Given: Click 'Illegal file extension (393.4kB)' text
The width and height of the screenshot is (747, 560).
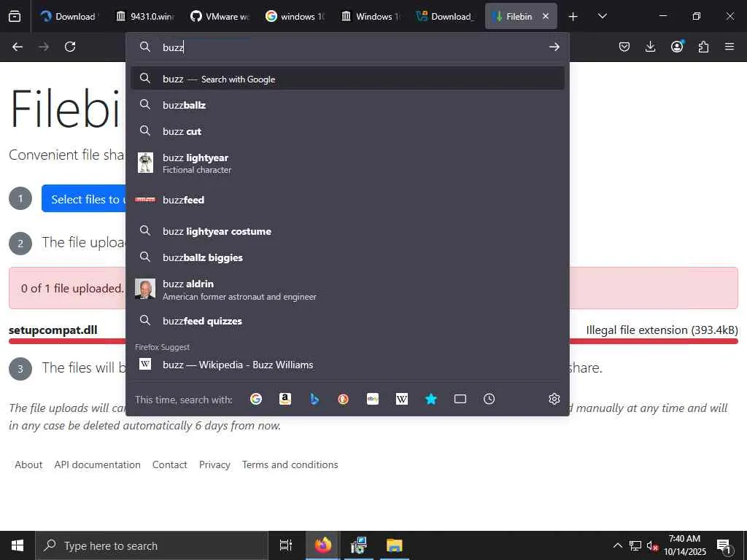Looking at the screenshot, I should click(x=662, y=330).
